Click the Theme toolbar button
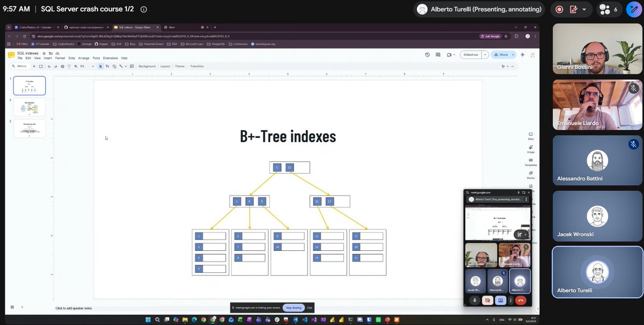Image resolution: width=644 pixels, height=325 pixels. click(180, 66)
